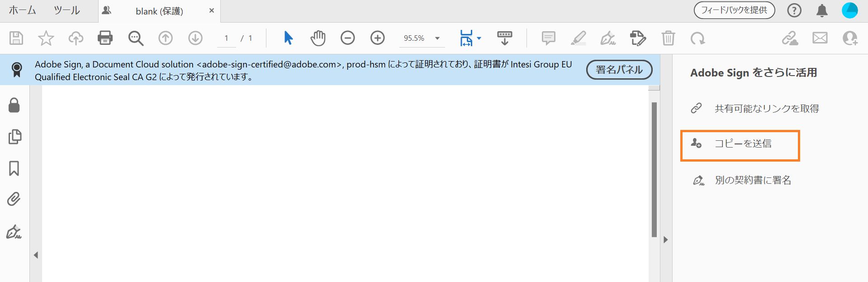Open page thumbnails panel icon
This screenshot has height=282, width=868.
pyautogui.click(x=14, y=137)
